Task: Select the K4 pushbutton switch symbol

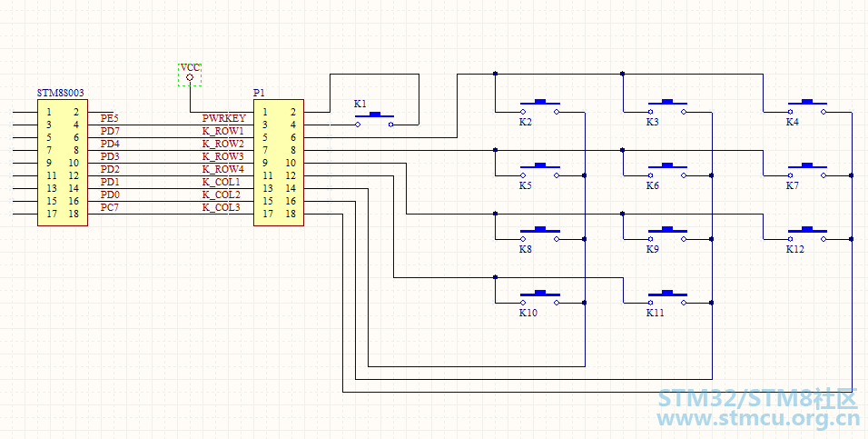Action: pyautogui.click(x=807, y=107)
